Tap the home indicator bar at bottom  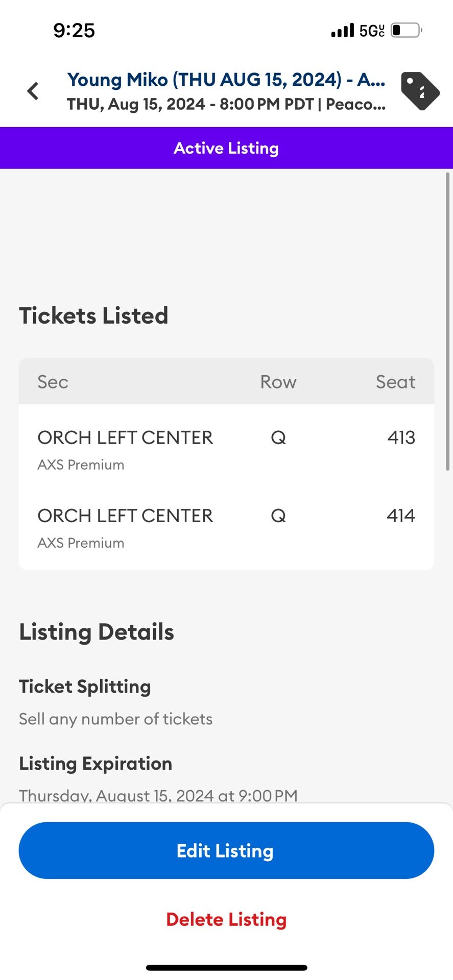[226, 968]
